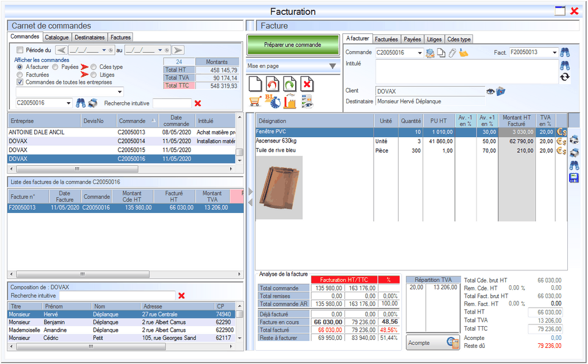
Task: Click the mail envelope icon beside Commande
Action: (430, 53)
